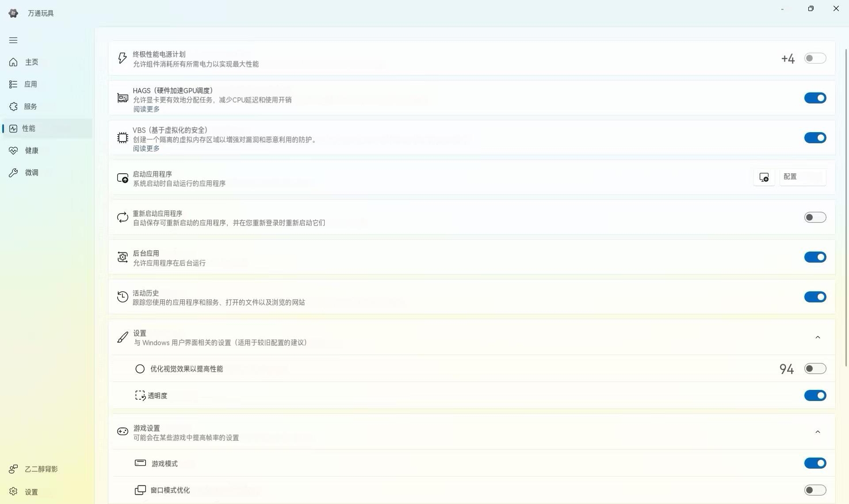
Task: Disable the VBS security toggle
Action: click(x=815, y=138)
